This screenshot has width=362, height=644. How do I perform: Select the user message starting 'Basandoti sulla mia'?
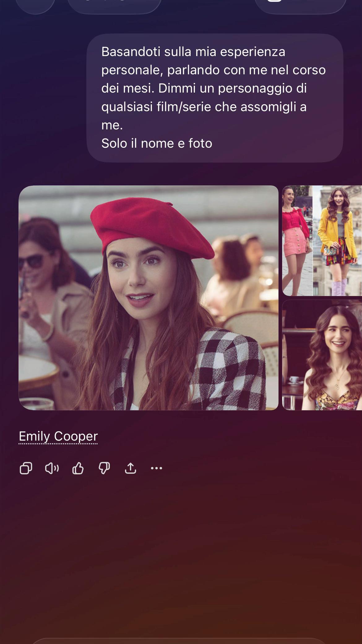(x=215, y=98)
